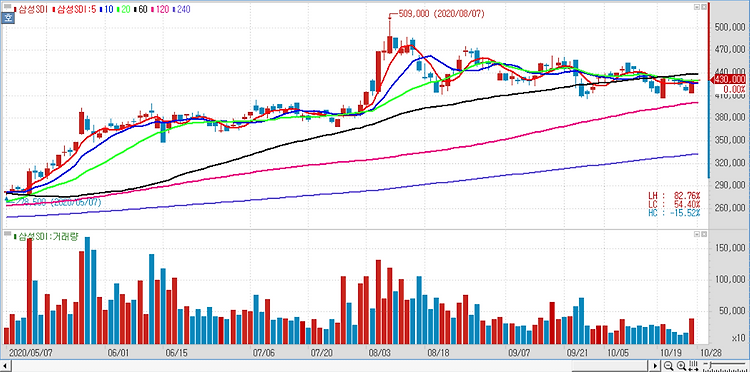
Task: Click the 10/05 date axis label
Action: pyautogui.click(x=619, y=352)
